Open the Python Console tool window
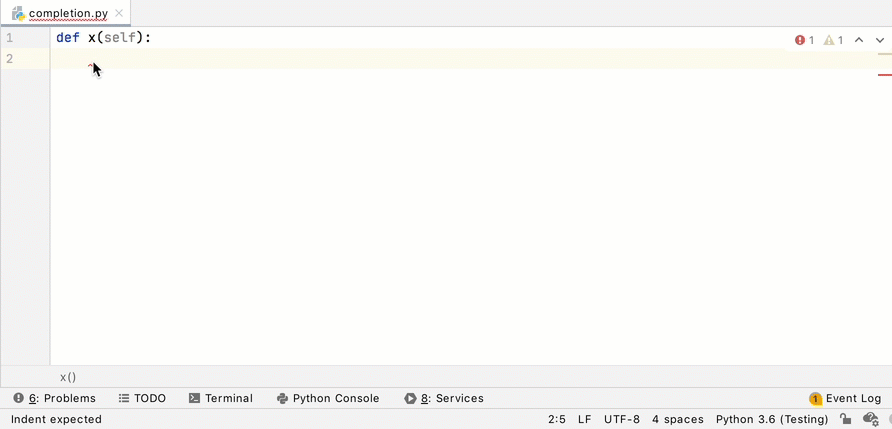The image size is (892, 429). pyautogui.click(x=328, y=398)
